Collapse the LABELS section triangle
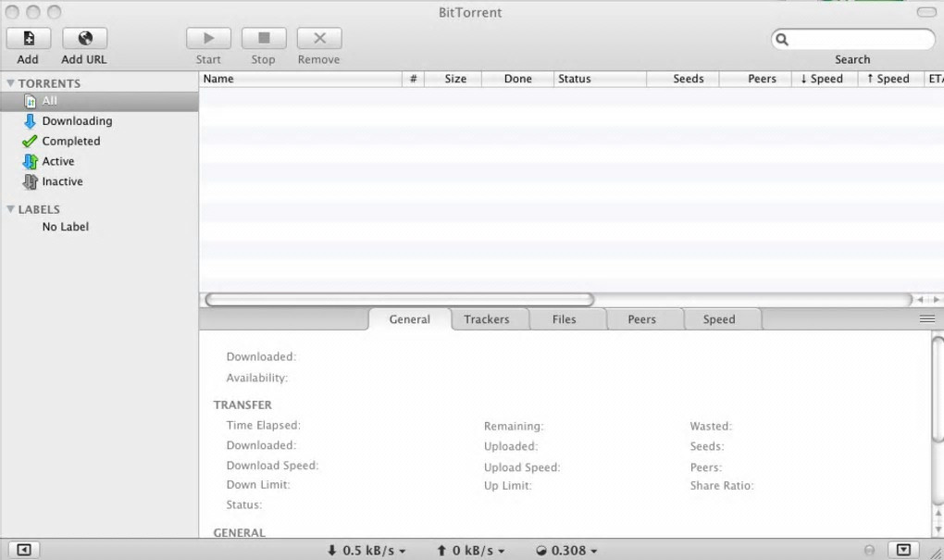Viewport: 944px width, 560px height. click(10, 209)
